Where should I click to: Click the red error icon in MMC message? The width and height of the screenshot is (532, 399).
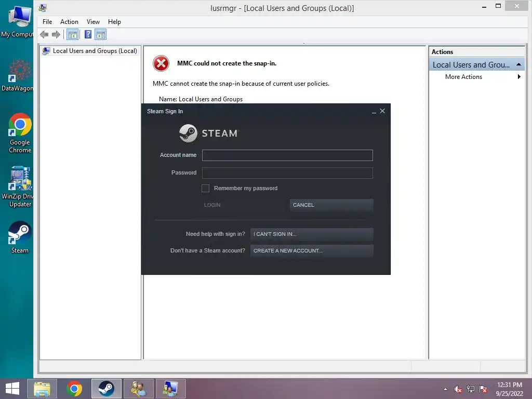point(161,63)
